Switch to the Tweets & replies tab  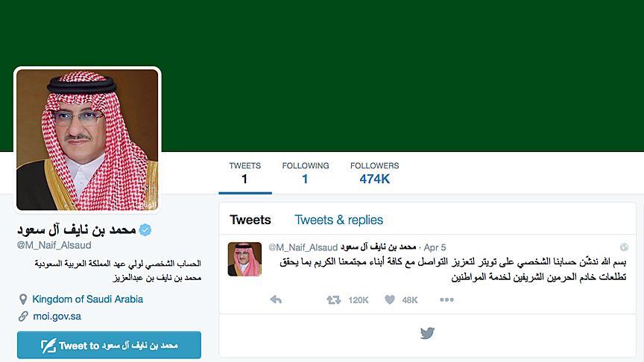(x=338, y=220)
